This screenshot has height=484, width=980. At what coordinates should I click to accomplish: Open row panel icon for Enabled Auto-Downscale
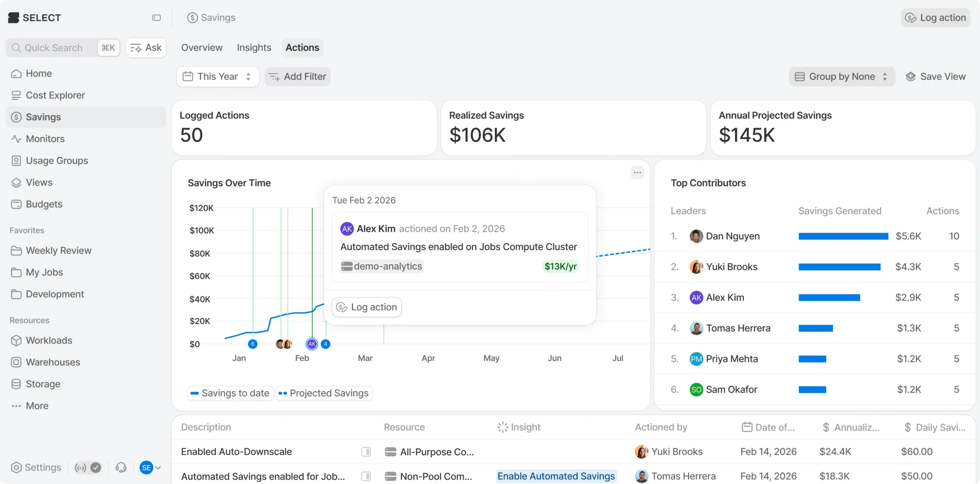(x=366, y=452)
